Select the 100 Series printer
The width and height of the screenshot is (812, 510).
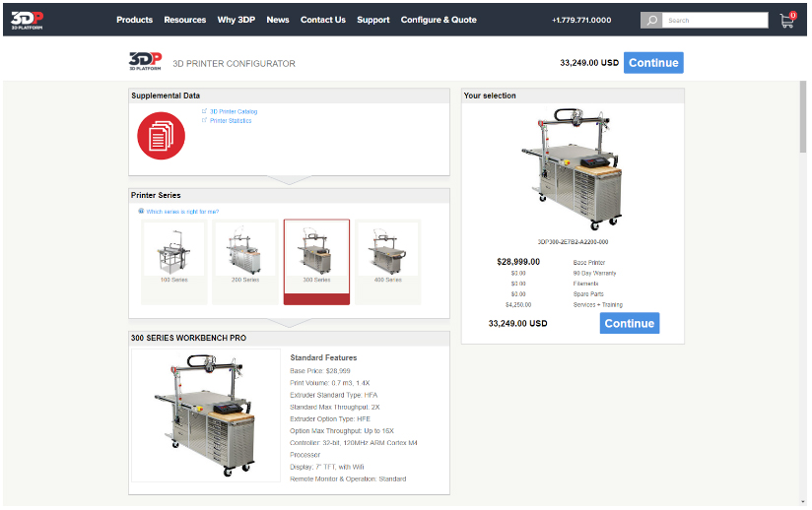(174, 262)
